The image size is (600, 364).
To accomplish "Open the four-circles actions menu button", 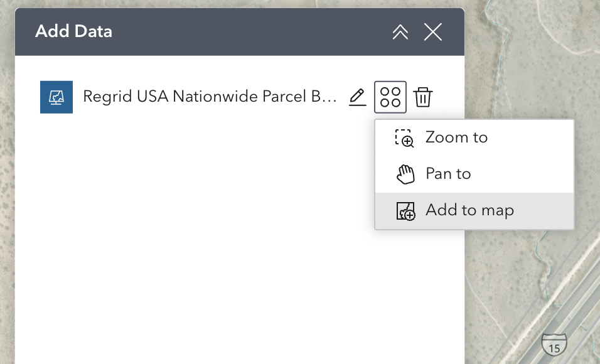I will (390, 97).
